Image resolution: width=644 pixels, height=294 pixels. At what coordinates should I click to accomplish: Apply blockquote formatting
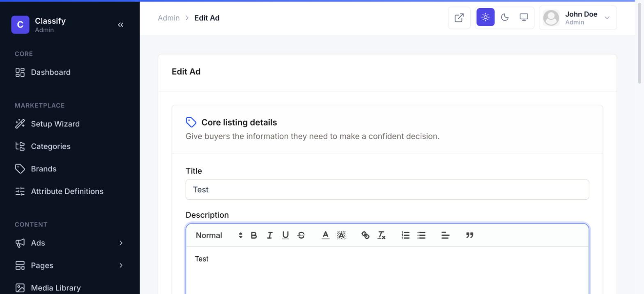point(469,235)
